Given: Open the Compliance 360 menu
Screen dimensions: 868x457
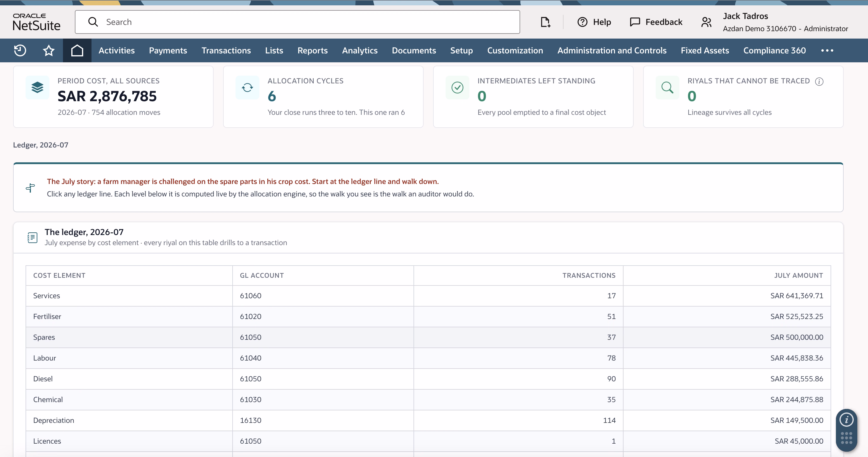Looking at the screenshot, I should point(774,50).
